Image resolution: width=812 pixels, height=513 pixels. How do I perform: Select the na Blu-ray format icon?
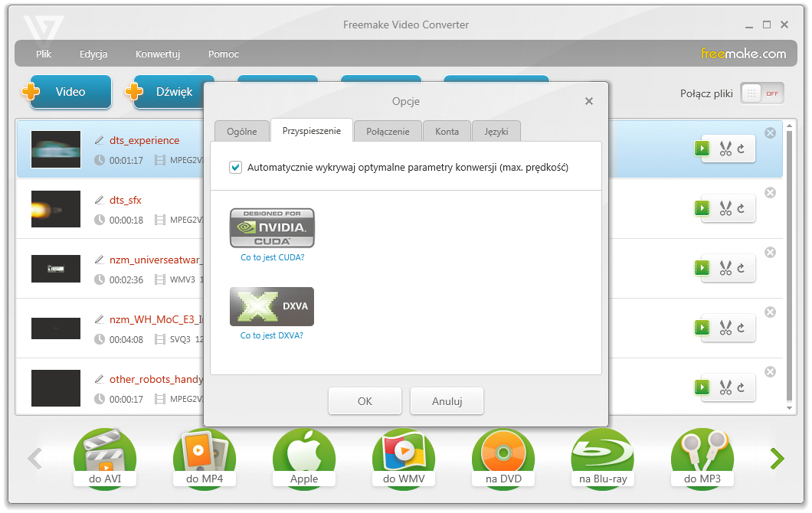(603, 459)
